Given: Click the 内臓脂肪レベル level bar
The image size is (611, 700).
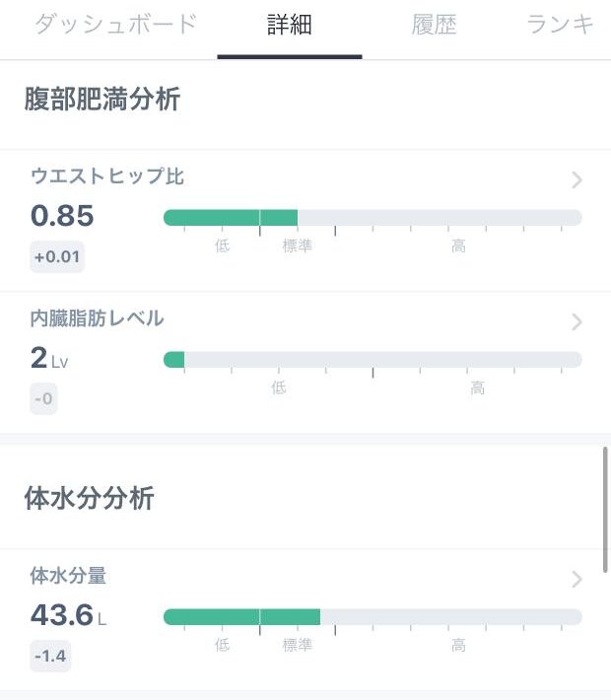Looking at the screenshot, I should [373, 360].
